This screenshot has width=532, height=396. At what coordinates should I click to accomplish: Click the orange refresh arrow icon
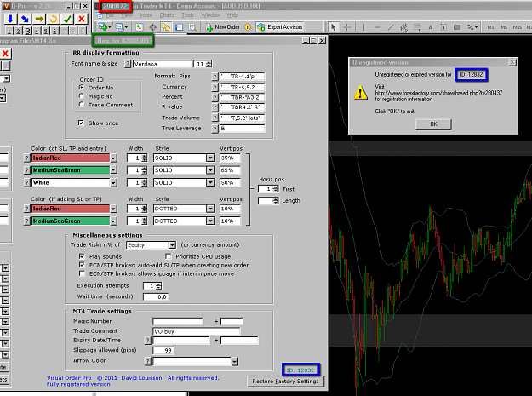tap(54, 19)
